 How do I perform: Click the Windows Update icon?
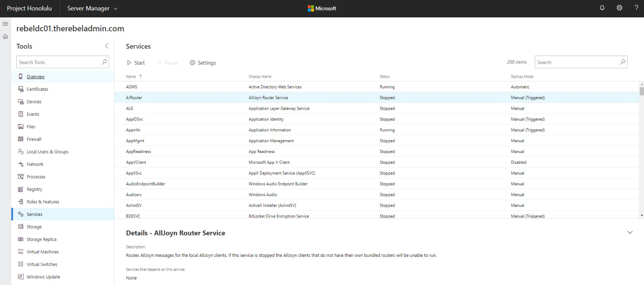[20, 277]
